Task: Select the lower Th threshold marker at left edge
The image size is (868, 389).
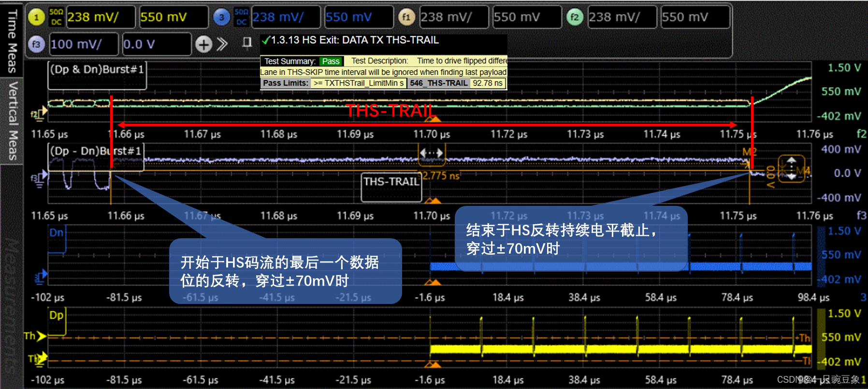Action: coord(38,359)
